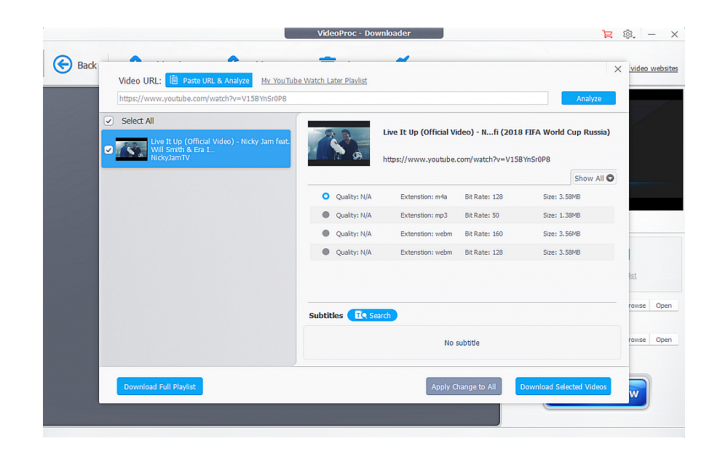Select the Live It Up list thumbnail
This screenshot has height=465, width=728.
coord(131,149)
